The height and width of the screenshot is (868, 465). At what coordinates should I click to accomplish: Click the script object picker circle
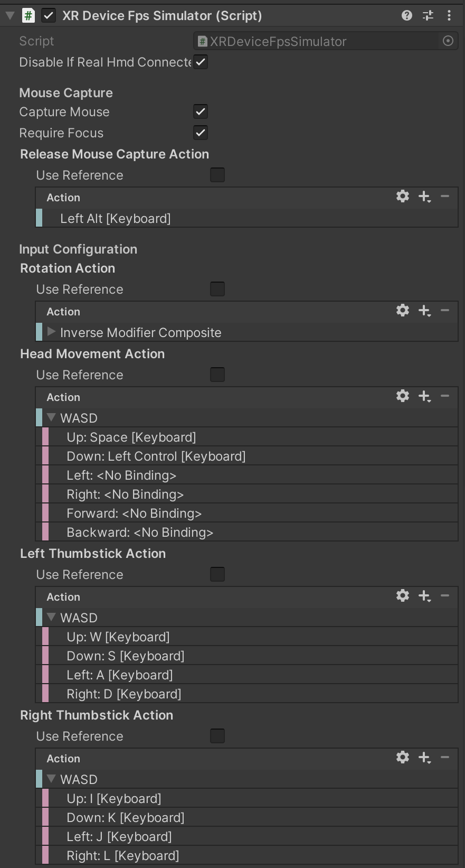(x=448, y=41)
